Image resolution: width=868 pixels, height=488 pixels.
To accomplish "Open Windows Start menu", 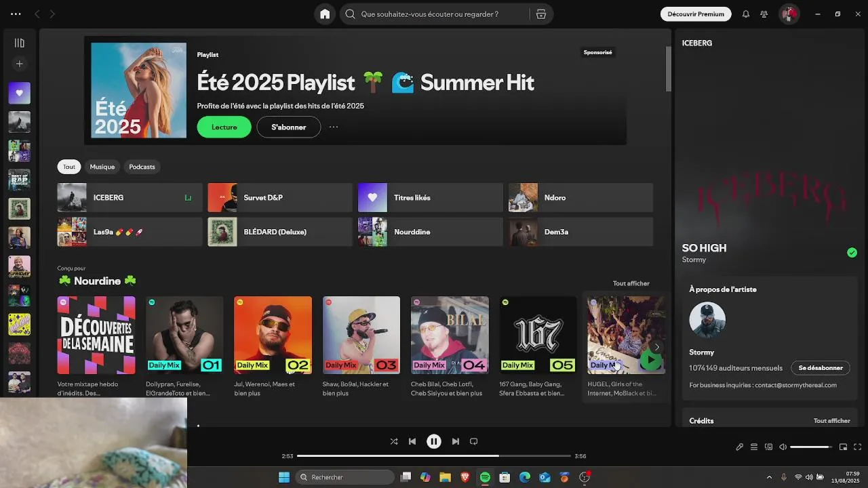I will click(284, 477).
